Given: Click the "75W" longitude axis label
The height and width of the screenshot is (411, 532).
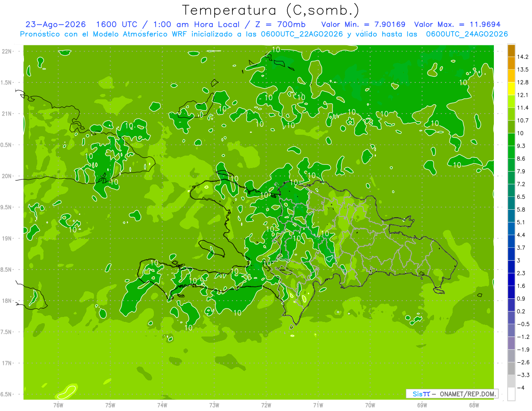Looking at the screenshot, I should click(110, 405).
